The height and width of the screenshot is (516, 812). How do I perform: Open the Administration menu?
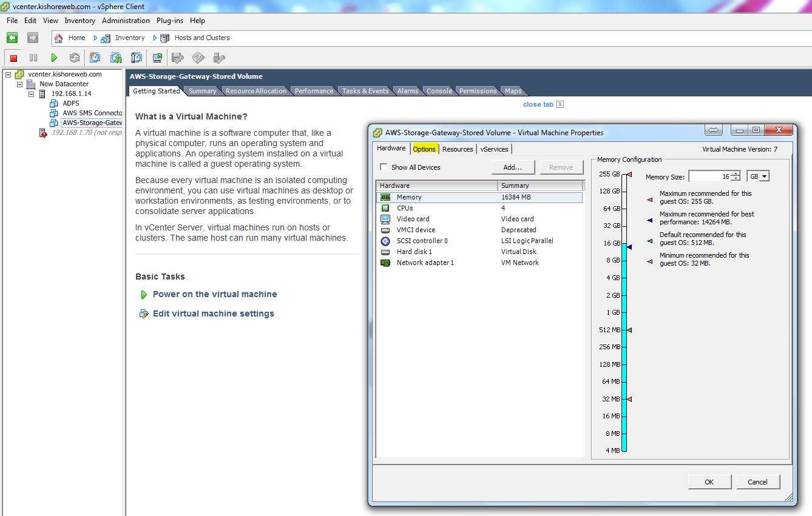click(x=126, y=21)
